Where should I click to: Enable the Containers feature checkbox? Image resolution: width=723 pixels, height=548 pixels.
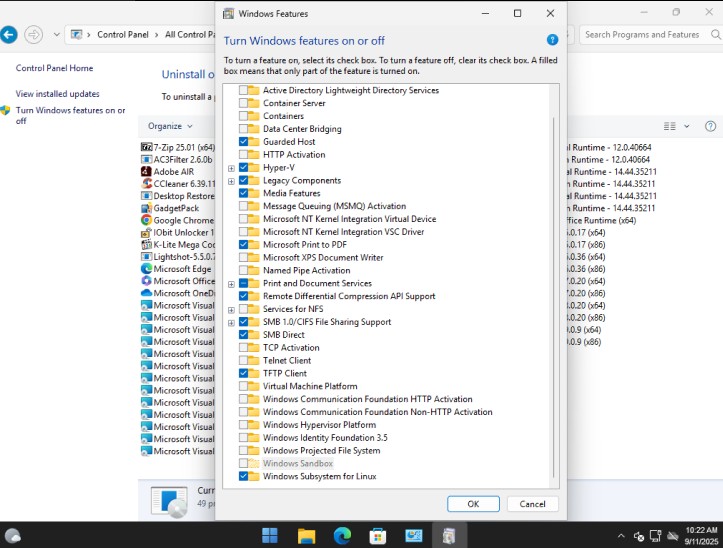click(x=243, y=116)
